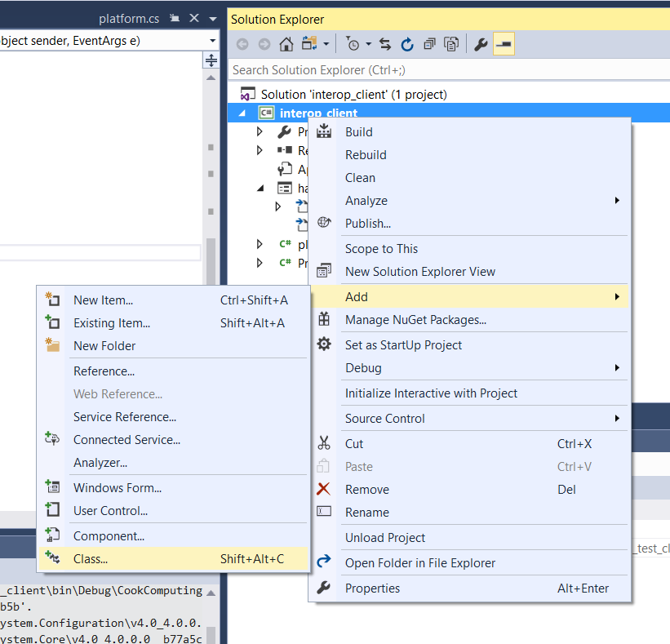Open the Source Control submenu
Viewport: 670px width, 644px height.
(x=469, y=419)
